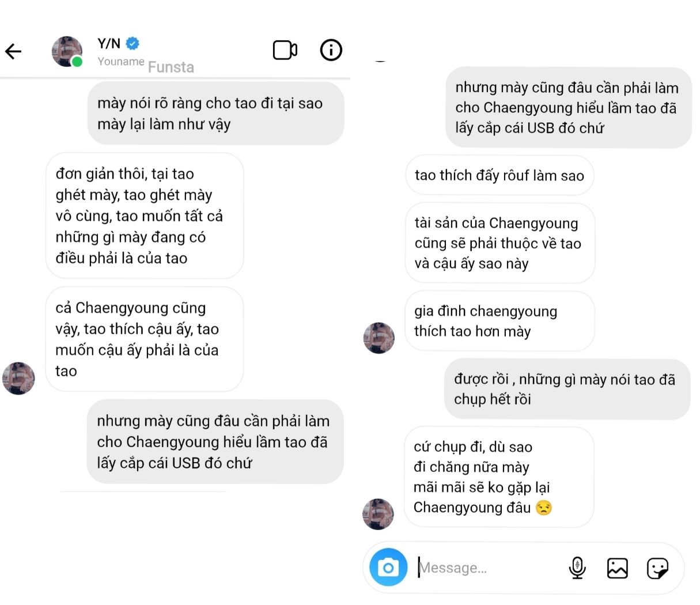Open the blue camera button
Image resolution: width=700 pixels, height=605 pixels.
pyautogui.click(x=388, y=568)
